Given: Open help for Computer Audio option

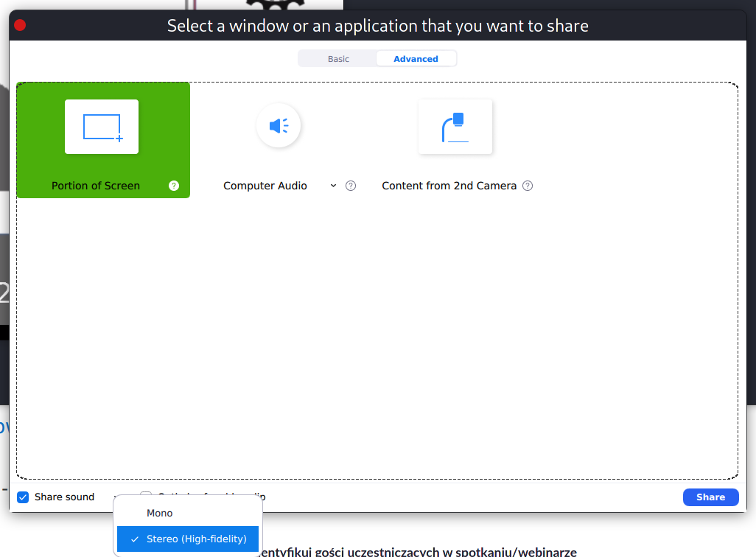Looking at the screenshot, I should click(x=351, y=186).
